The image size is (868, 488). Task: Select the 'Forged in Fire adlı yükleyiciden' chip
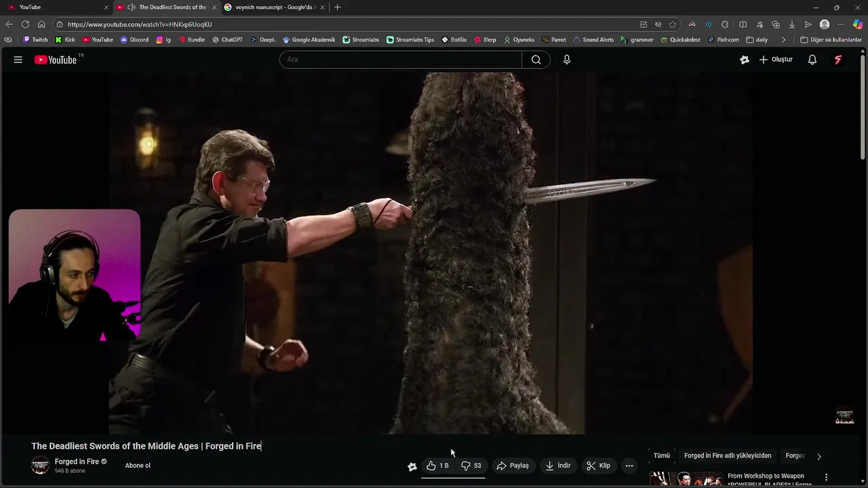tap(728, 456)
